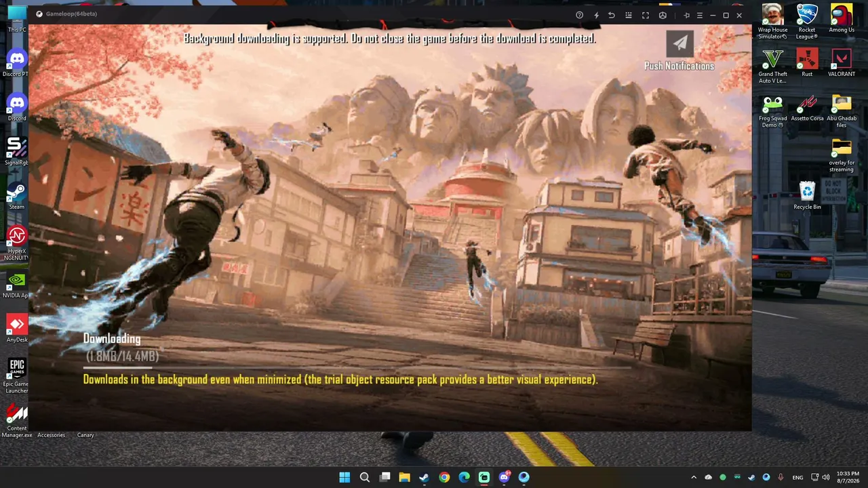Select the VALORANT desktop icon

(x=842, y=63)
